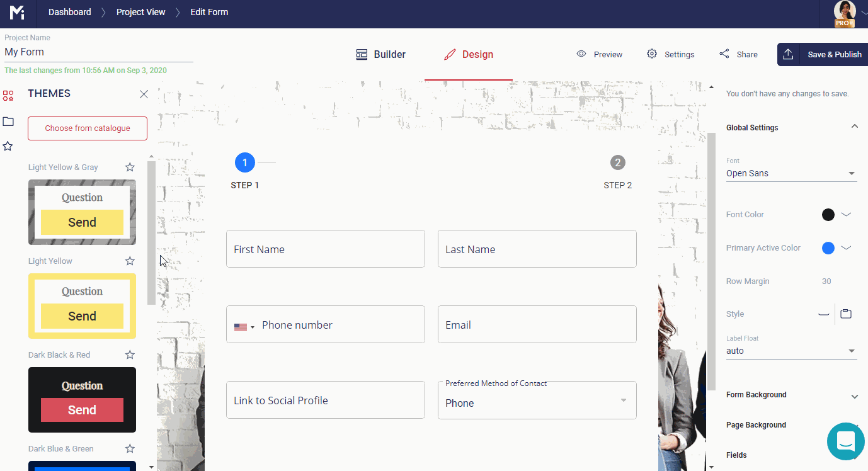Expand the Font Color chevron
Screen dimensions: 868x471
click(x=846, y=215)
